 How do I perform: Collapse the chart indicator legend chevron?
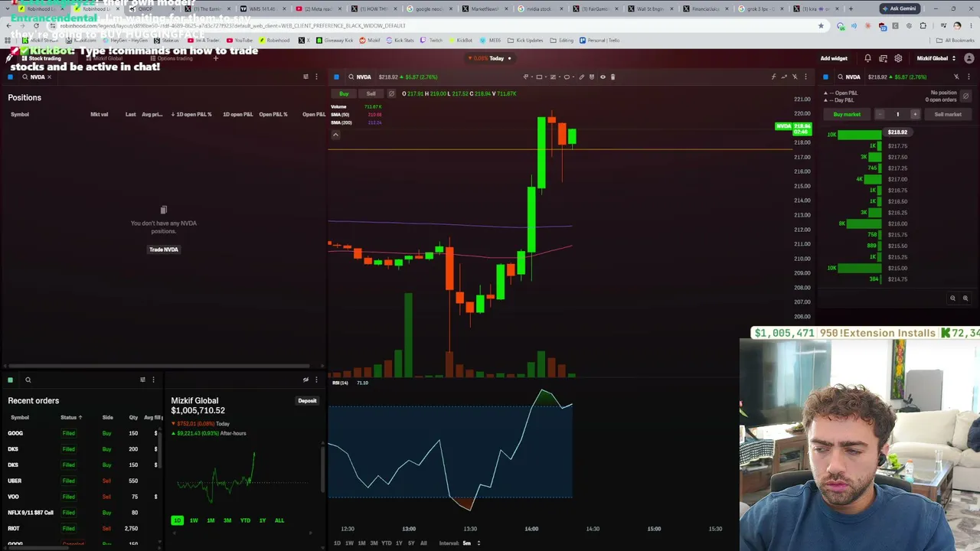[335, 135]
